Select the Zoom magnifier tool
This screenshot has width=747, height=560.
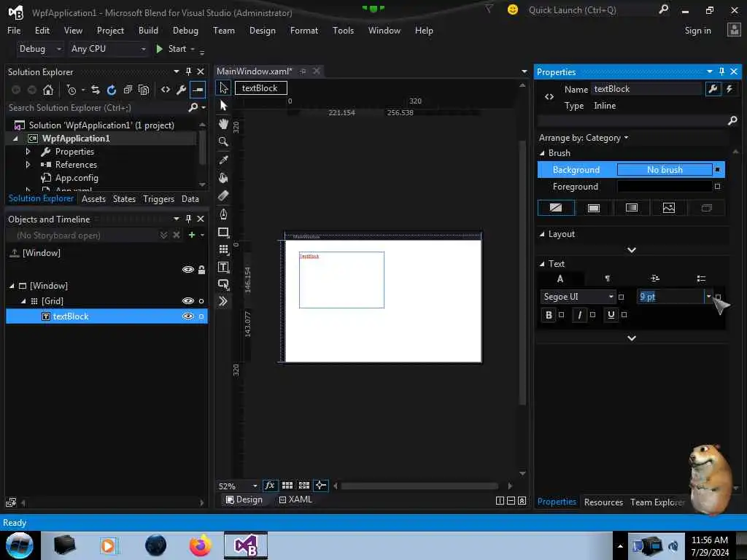pyautogui.click(x=223, y=141)
